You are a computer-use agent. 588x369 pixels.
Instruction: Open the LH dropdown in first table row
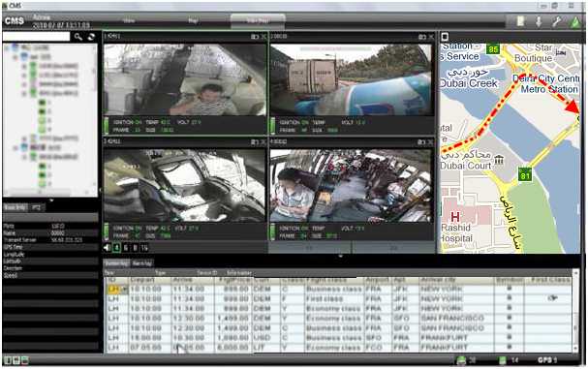tap(125, 290)
